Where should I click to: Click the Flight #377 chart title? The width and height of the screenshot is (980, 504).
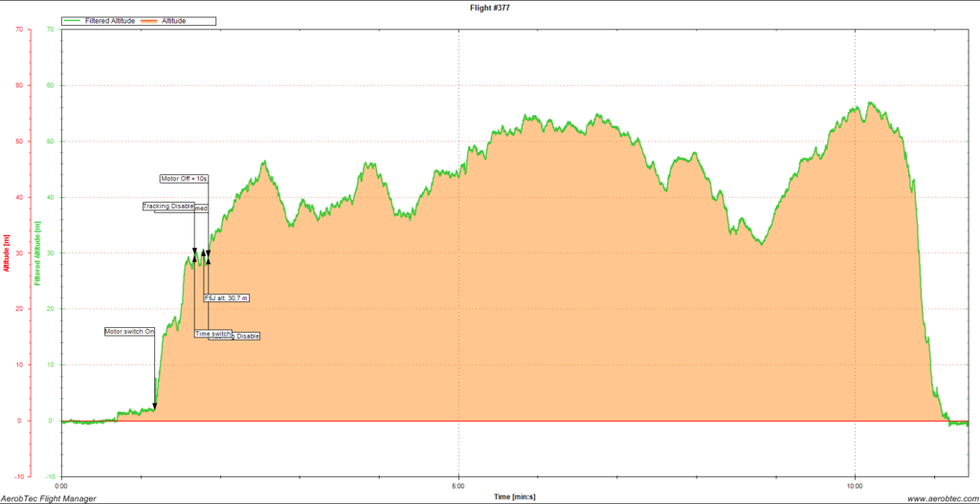pyautogui.click(x=490, y=7)
